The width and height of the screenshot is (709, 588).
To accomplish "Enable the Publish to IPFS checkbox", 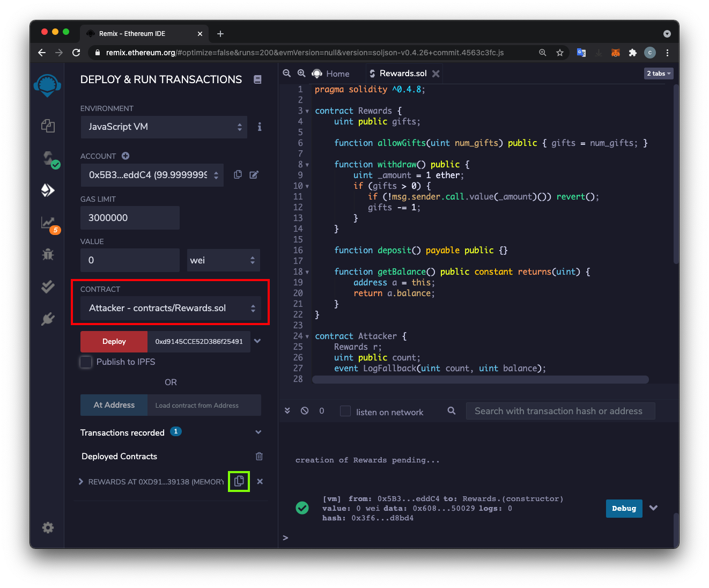I will pos(86,362).
